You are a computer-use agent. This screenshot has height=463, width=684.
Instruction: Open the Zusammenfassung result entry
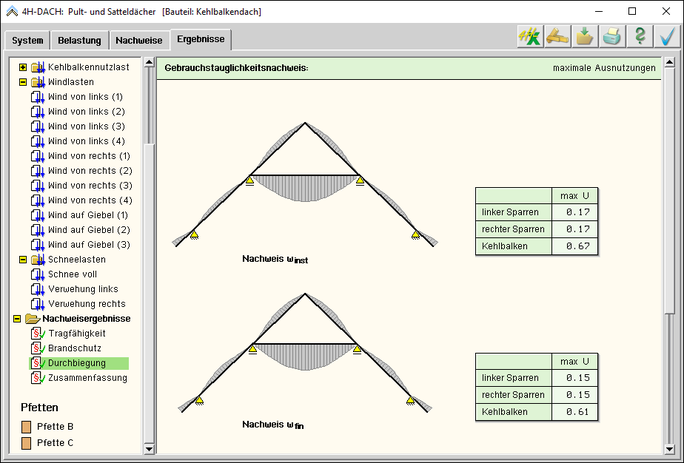[x=87, y=378]
